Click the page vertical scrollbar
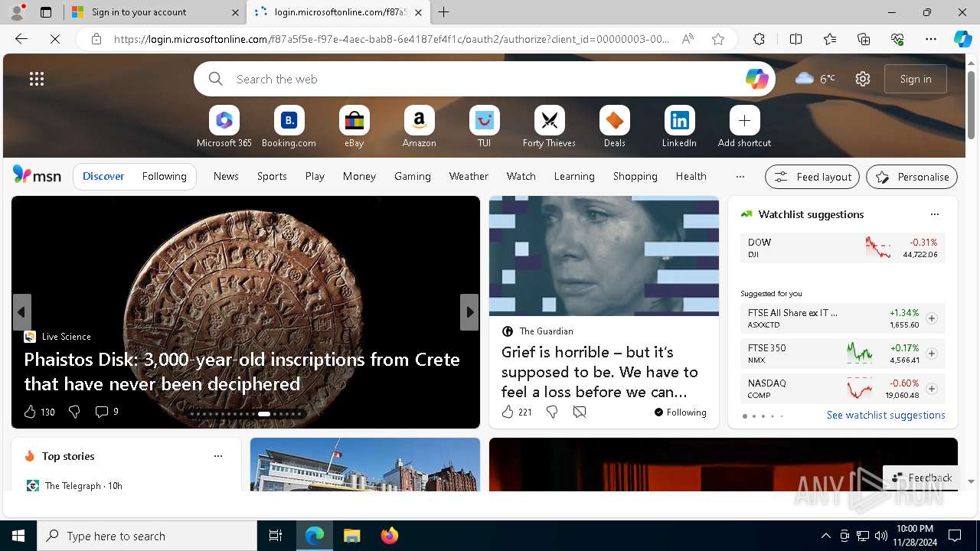 click(972, 104)
